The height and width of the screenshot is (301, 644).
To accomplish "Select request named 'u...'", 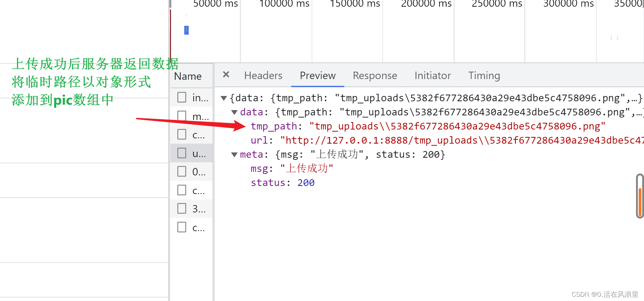I will point(199,153).
